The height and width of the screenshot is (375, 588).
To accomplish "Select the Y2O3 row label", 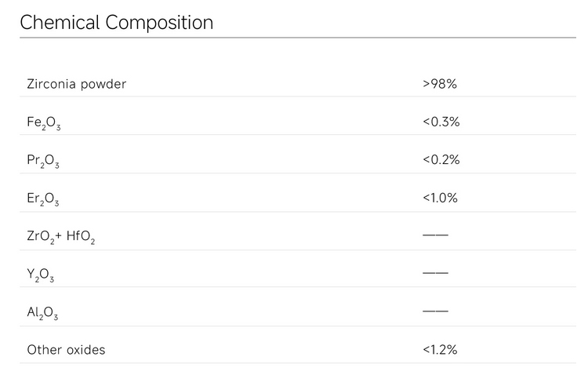I will [x=40, y=275].
